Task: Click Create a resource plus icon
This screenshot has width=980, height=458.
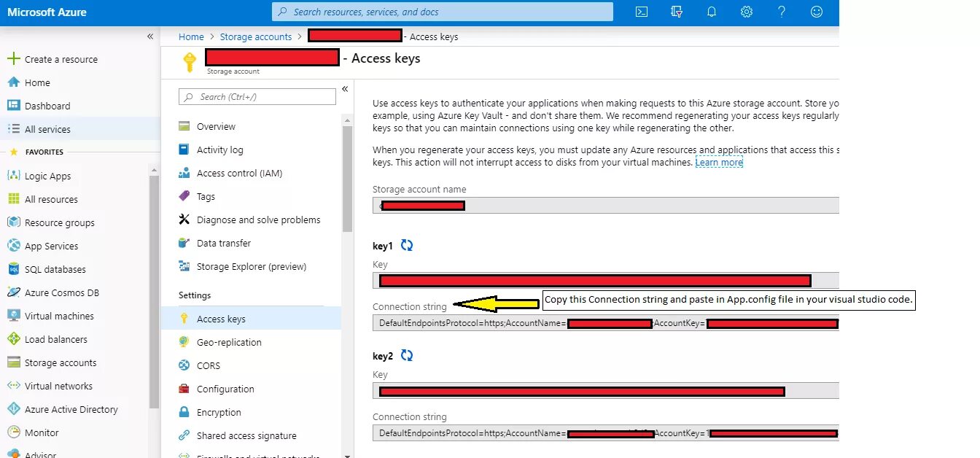Action: [x=13, y=59]
